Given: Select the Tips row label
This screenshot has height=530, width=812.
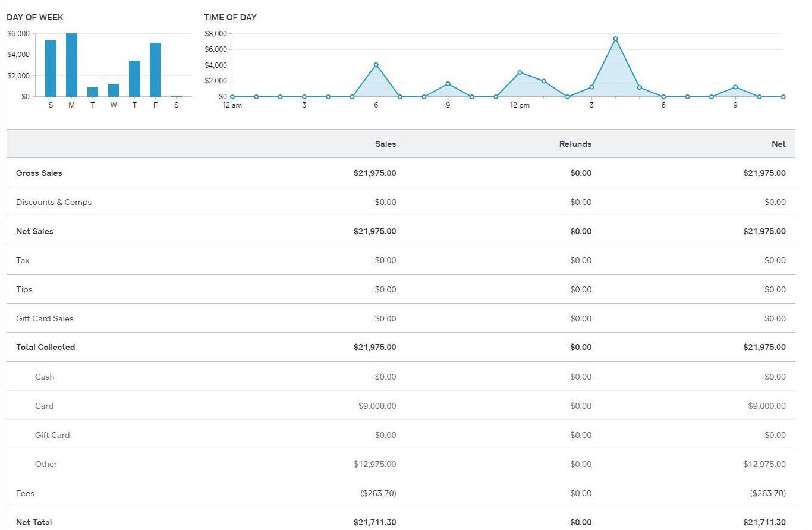Looking at the screenshot, I should [x=24, y=289].
